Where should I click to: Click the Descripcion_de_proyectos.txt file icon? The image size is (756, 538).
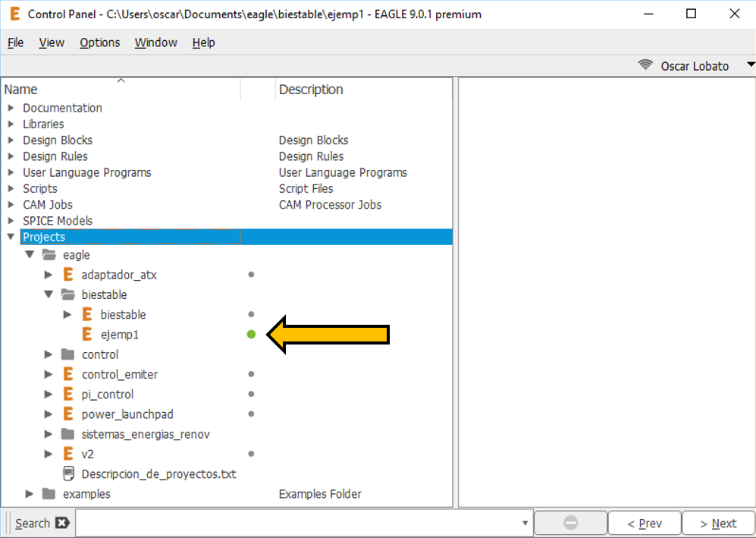pyautogui.click(x=68, y=474)
